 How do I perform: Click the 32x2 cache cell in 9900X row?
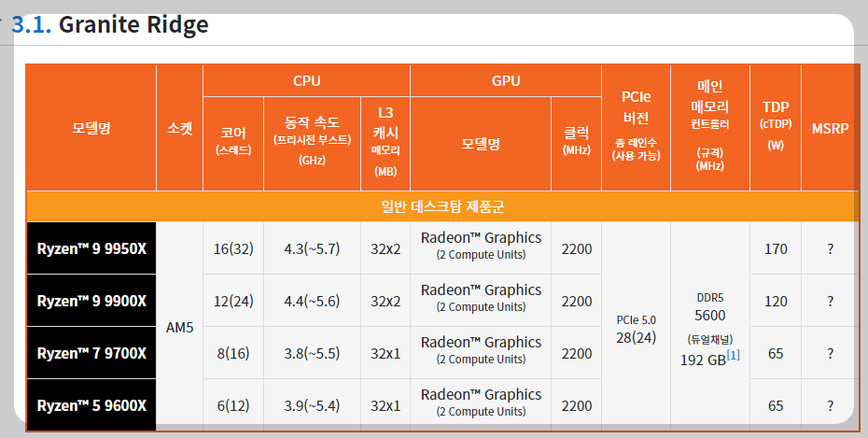[x=385, y=301]
